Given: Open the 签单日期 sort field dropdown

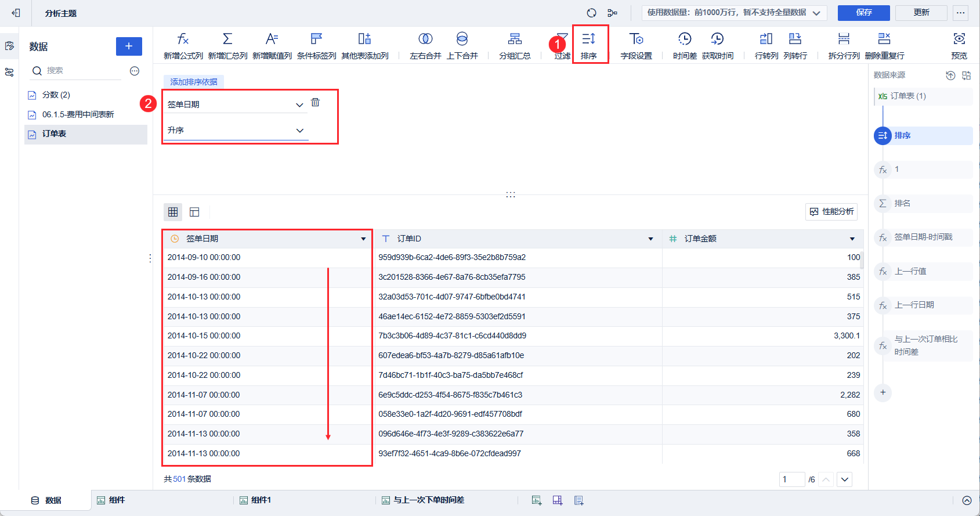Looking at the screenshot, I should (x=235, y=104).
